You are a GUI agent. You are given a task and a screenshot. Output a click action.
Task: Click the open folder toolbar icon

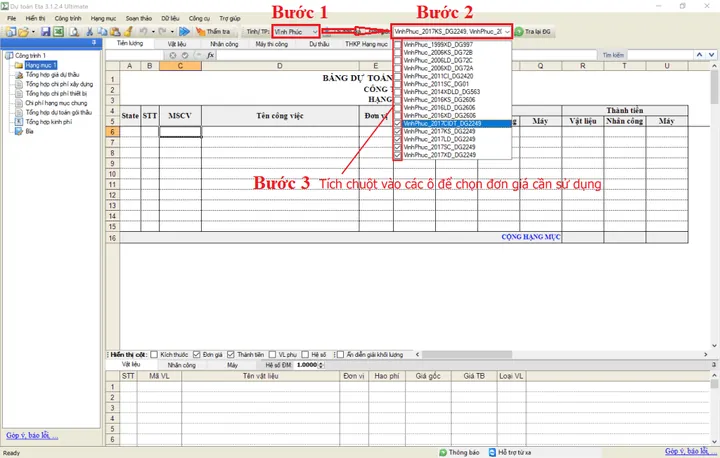click(x=23, y=32)
